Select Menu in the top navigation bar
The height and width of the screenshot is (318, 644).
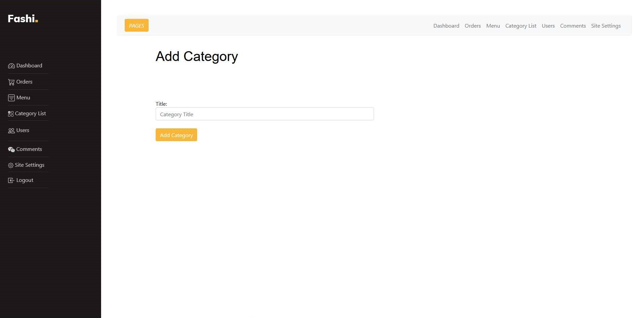click(x=493, y=26)
